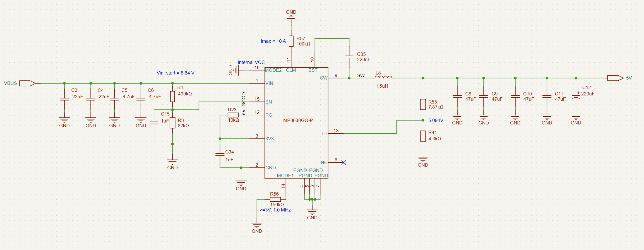This screenshot has width=644, height=250.
Task: Click the 'Vin_start = 8.64 V' annotation
Action: pyautogui.click(x=175, y=73)
